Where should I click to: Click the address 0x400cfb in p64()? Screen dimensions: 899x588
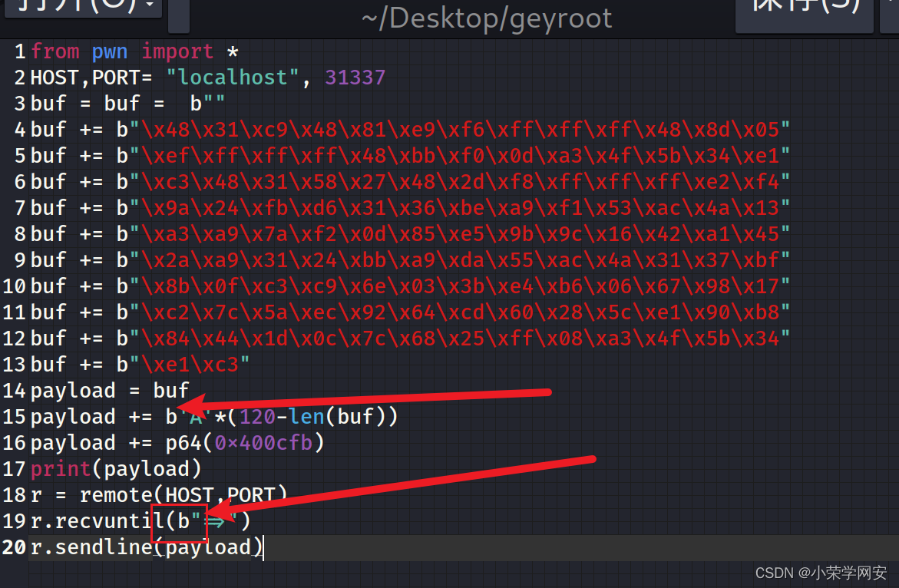tap(264, 443)
